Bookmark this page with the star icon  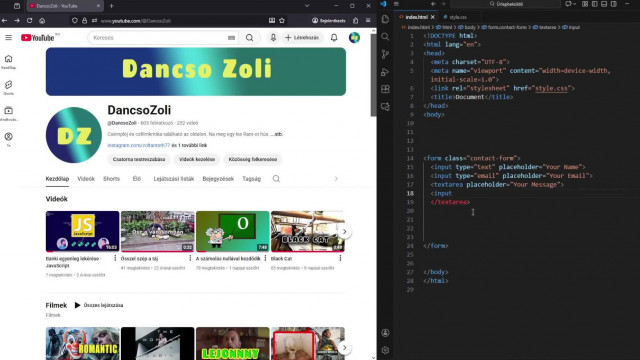pyautogui.click(x=282, y=20)
